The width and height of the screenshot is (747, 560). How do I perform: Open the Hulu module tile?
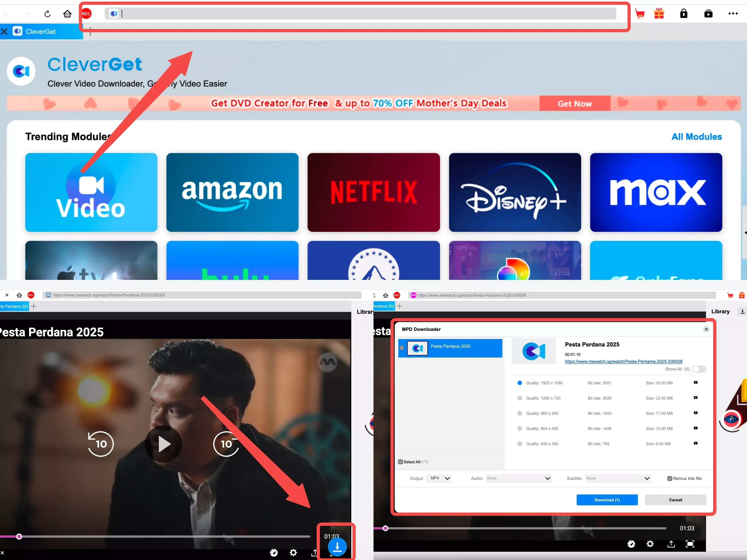(232, 260)
